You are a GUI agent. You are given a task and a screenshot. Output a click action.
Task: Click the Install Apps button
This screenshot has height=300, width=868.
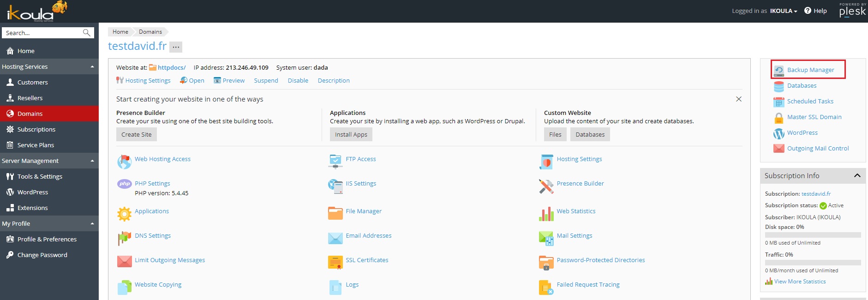pos(351,134)
